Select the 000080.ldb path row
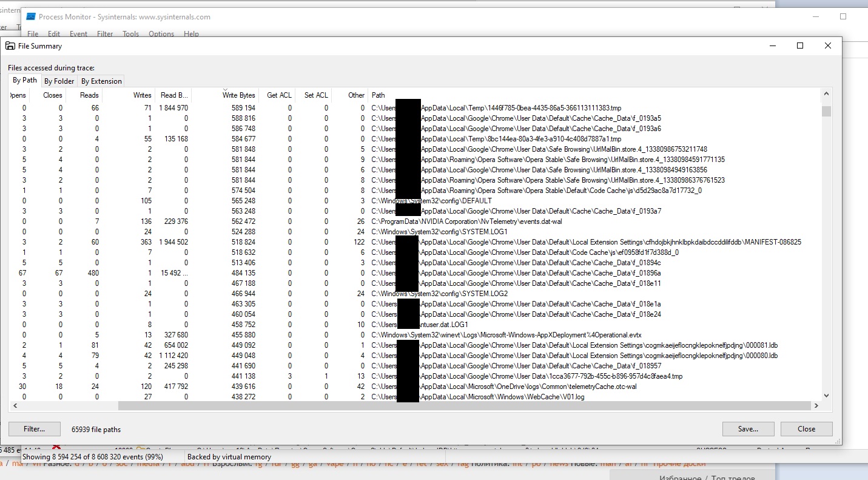Screen dimensions: 868x480 [x=414, y=356]
